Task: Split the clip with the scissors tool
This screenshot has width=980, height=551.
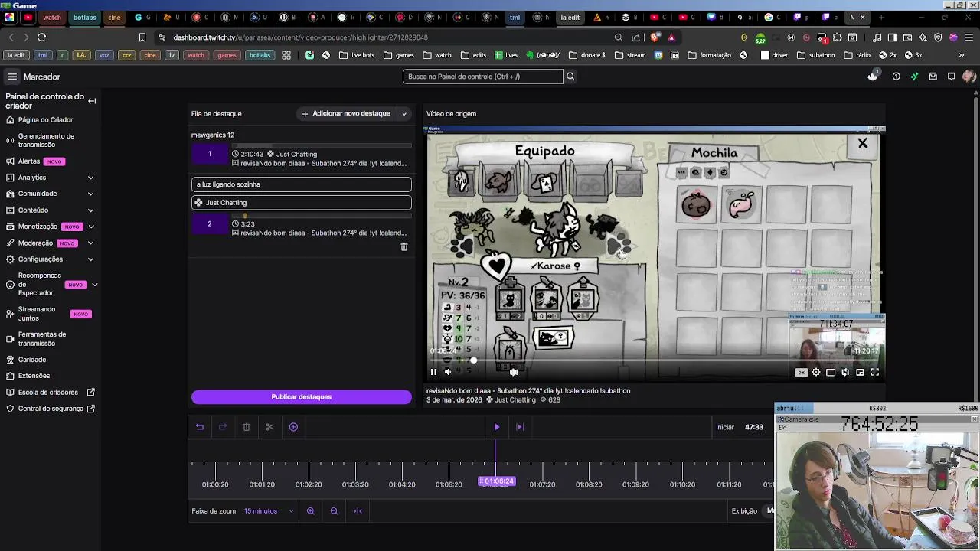Action: (x=269, y=427)
